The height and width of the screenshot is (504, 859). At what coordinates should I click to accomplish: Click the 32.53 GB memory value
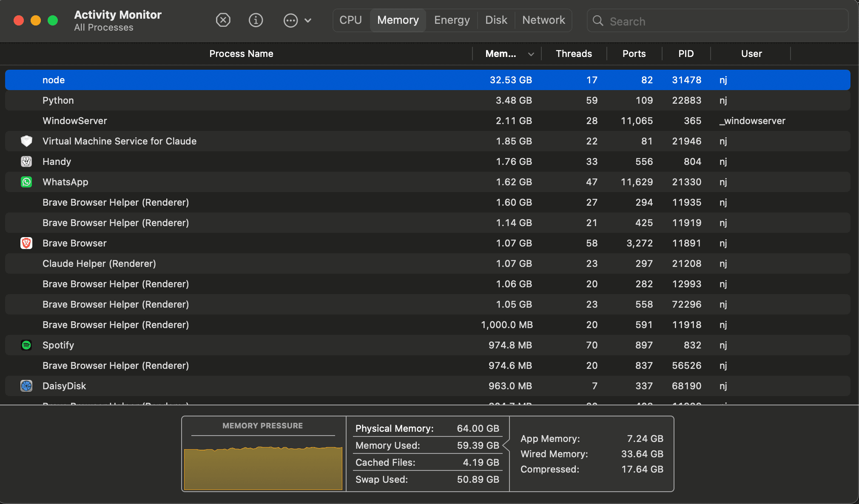pyautogui.click(x=511, y=80)
